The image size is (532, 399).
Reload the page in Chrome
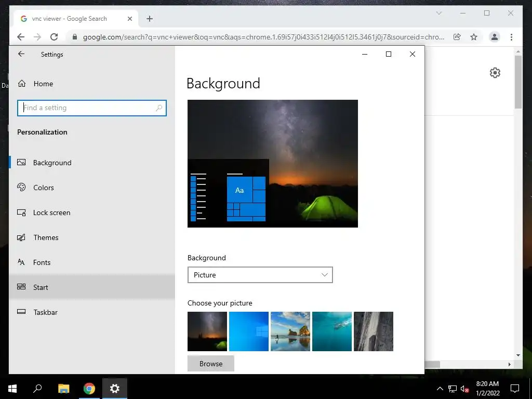tap(54, 37)
